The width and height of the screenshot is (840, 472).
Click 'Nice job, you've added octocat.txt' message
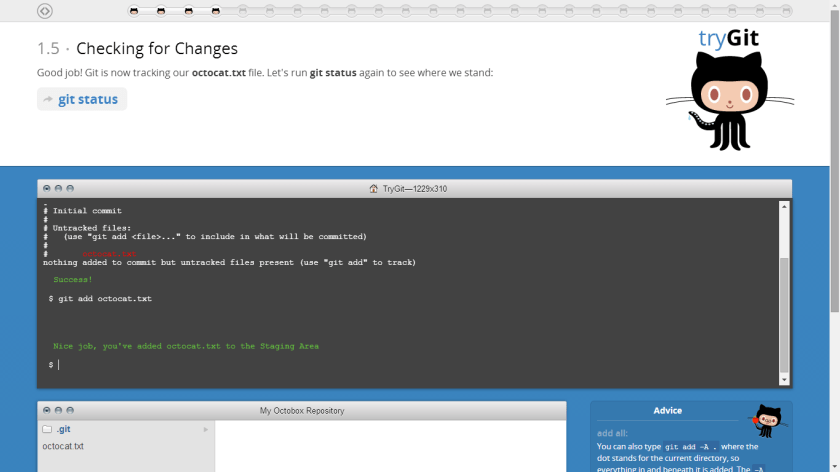pos(186,346)
